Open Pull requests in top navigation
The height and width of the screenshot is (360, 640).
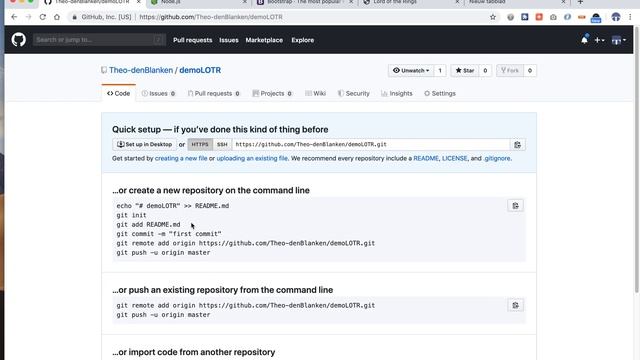193,40
